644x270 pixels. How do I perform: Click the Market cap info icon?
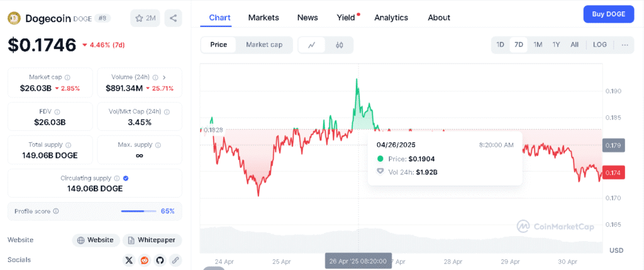point(67,77)
